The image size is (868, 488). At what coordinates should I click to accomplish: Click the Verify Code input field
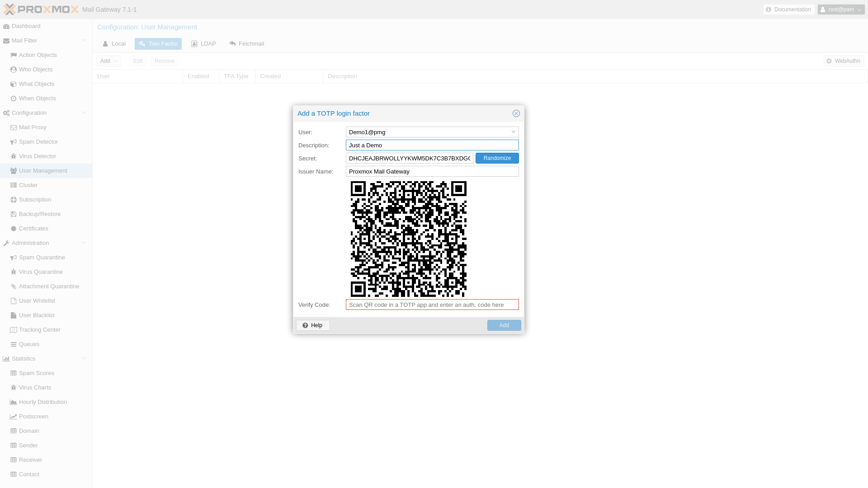tap(432, 305)
